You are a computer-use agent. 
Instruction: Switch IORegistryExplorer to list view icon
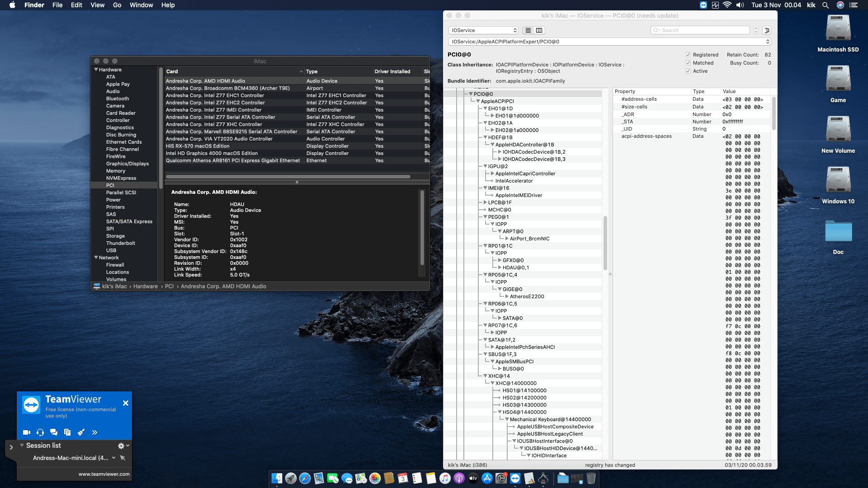[528, 30]
